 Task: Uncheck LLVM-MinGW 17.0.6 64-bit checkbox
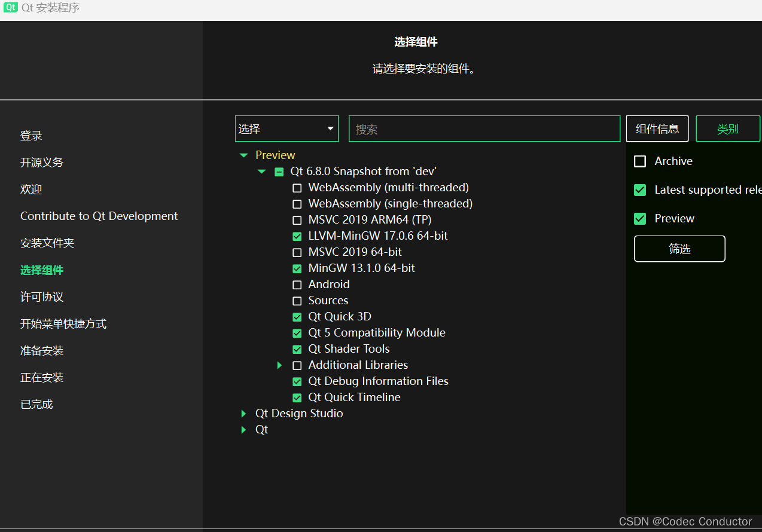pyautogui.click(x=297, y=236)
